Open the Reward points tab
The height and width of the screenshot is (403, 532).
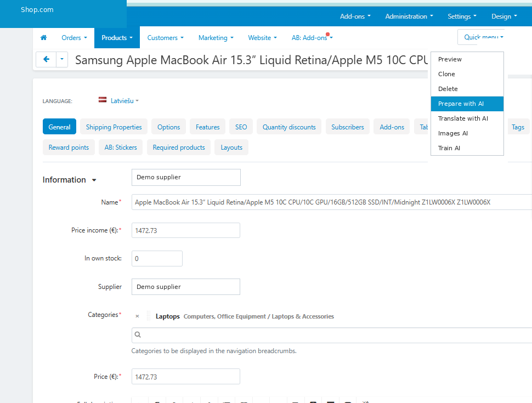pos(69,147)
